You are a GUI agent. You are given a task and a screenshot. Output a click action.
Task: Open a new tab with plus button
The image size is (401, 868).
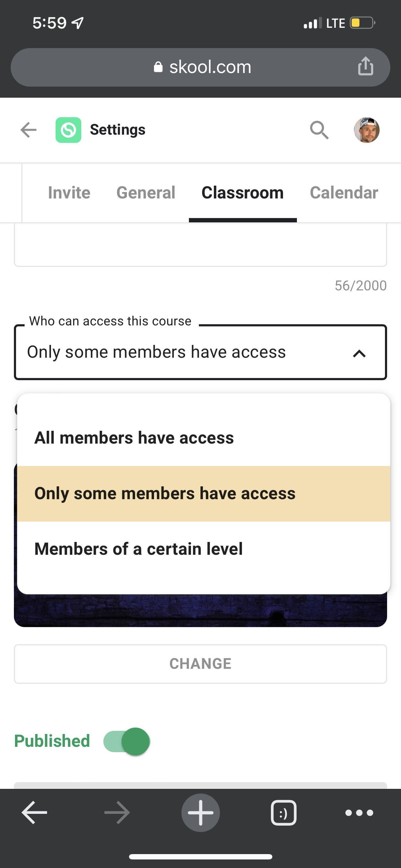(200, 812)
